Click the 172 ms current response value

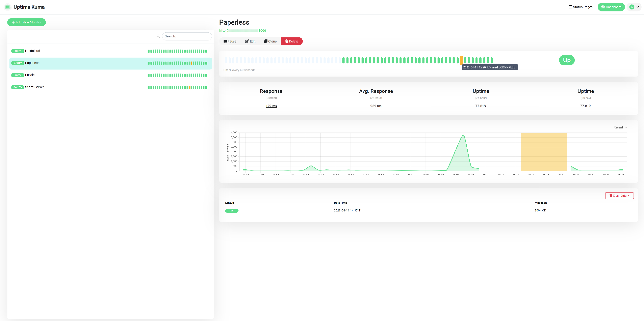click(271, 106)
